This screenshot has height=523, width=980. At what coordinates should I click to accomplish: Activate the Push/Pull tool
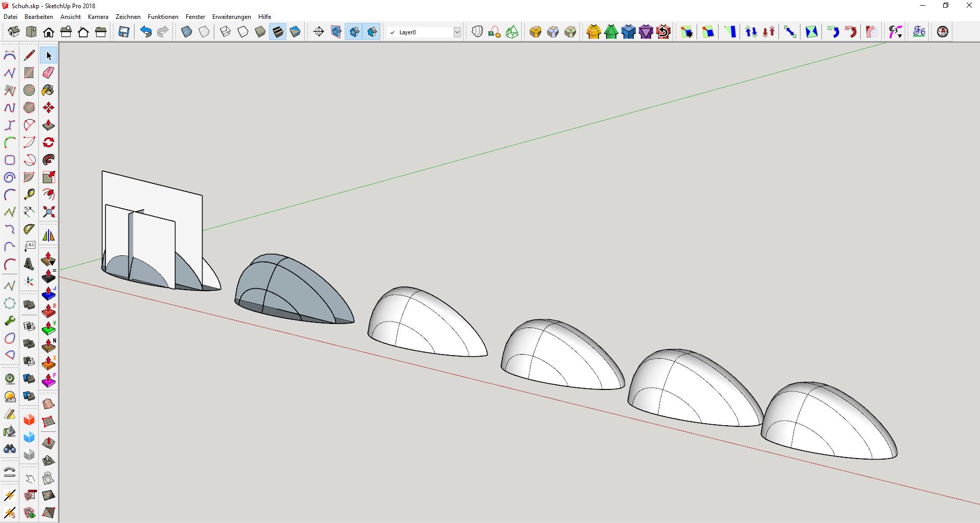(x=49, y=125)
